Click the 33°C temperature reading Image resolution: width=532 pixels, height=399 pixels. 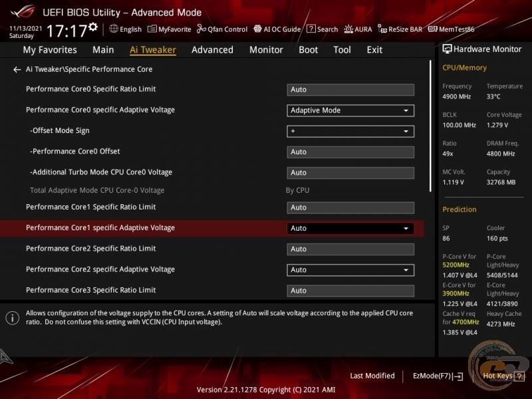(493, 96)
